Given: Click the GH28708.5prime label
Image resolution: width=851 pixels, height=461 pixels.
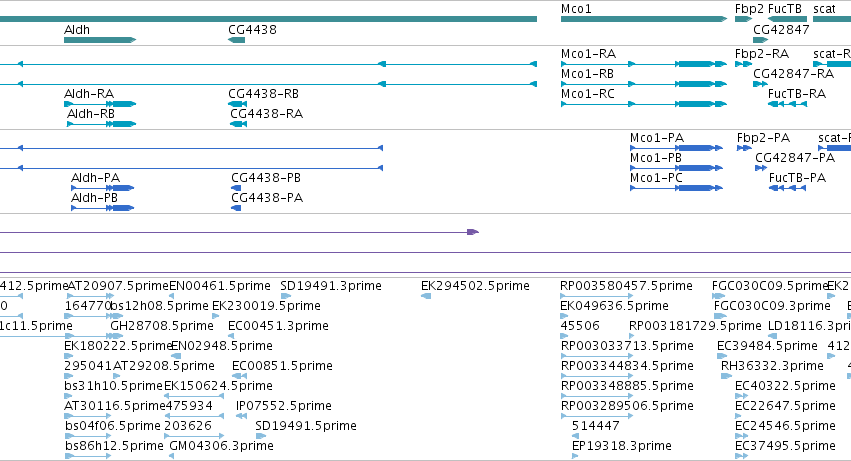Looking at the screenshot, I should pos(162,326).
